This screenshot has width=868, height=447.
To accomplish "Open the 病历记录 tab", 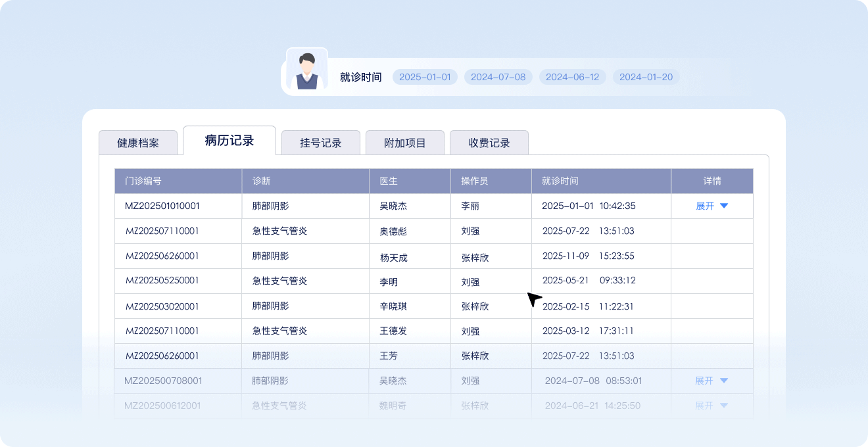I will [x=229, y=141].
